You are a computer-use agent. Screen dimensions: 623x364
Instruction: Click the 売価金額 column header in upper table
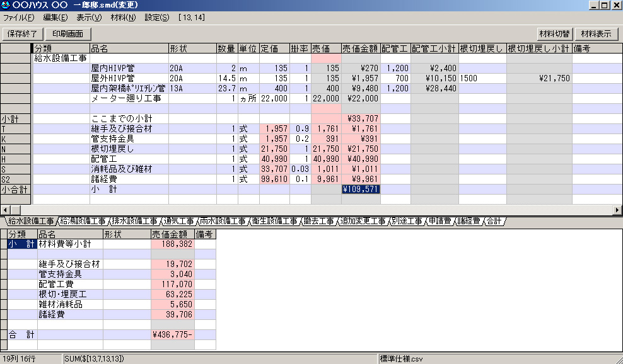[361, 48]
